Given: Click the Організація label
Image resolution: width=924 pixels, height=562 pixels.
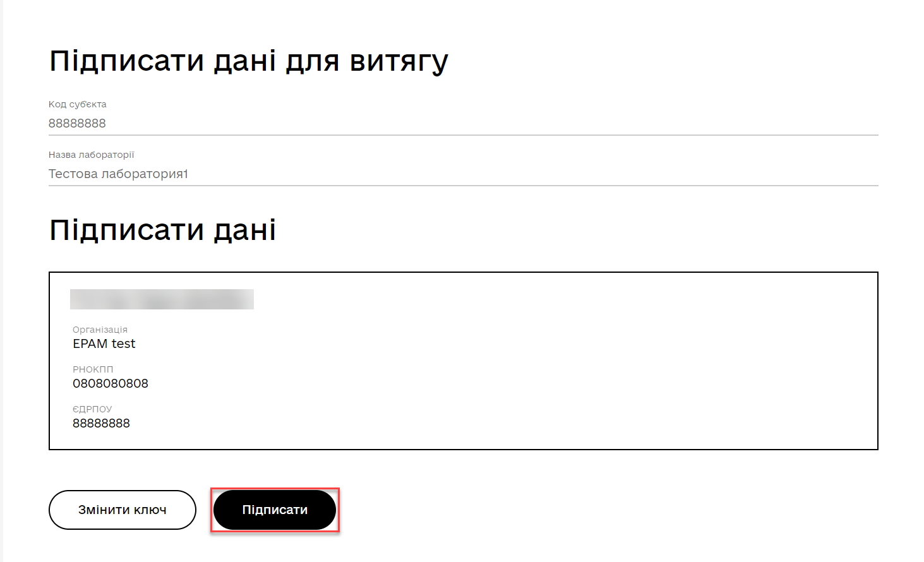Looking at the screenshot, I should tap(100, 330).
